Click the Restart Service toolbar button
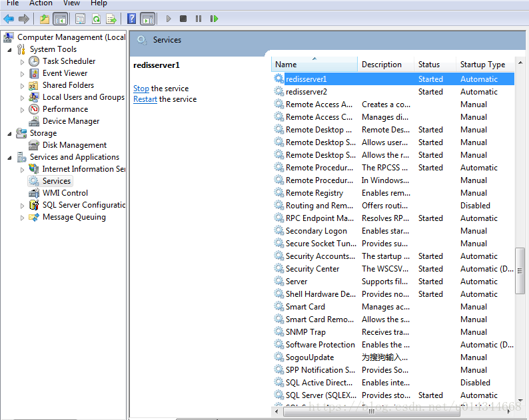529x420 pixels. click(214, 19)
